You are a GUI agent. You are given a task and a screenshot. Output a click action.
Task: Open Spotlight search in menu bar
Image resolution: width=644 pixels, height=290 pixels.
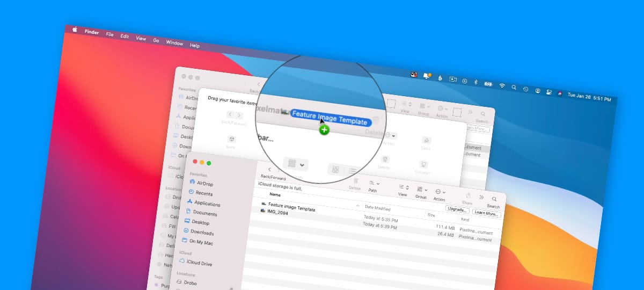[514, 86]
